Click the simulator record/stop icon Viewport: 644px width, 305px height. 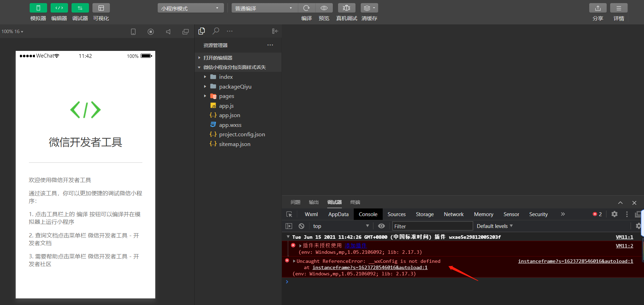click(x=151, y=32)
